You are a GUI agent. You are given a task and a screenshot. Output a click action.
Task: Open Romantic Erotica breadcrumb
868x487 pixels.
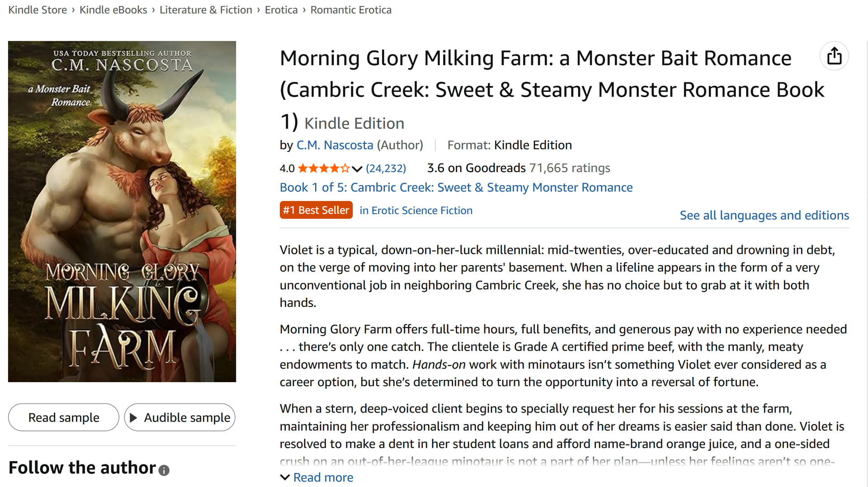pyautogui.click(x=351, y=10)
